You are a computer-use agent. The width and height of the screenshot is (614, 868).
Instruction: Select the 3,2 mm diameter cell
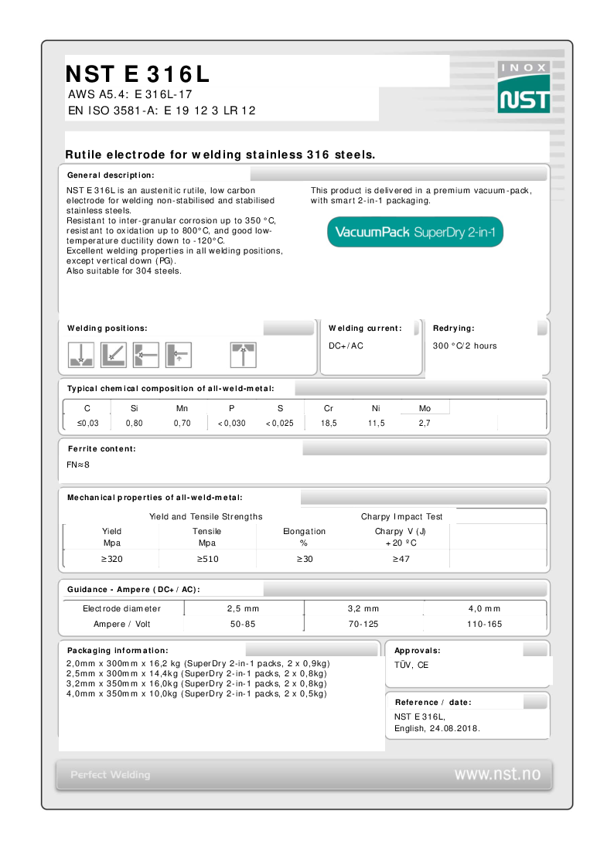(x=363, y=609)
